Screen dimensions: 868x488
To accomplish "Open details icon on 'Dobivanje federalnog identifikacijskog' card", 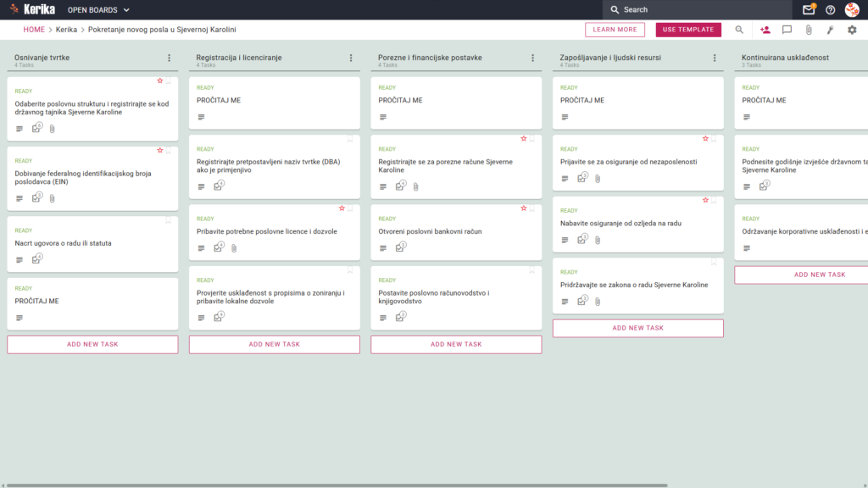I will pos(19,198).
